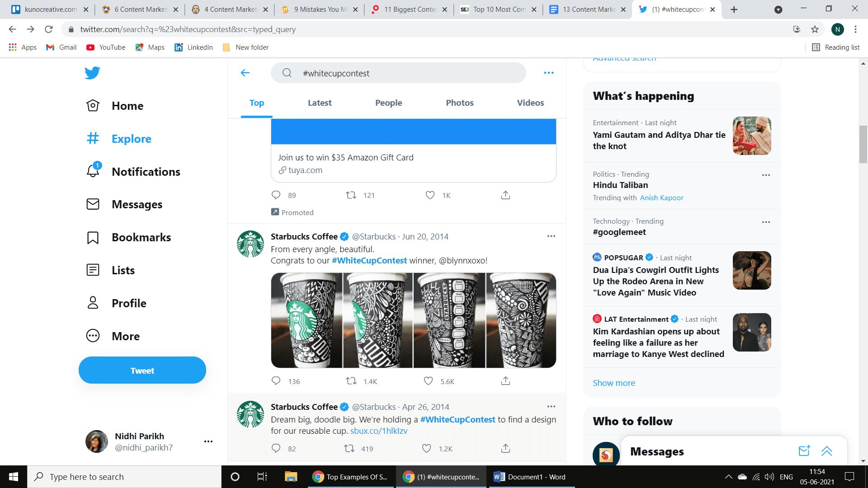Viewport: 868px width, 488px height.
Task: Like the tweet with 1.2K likes
Action: pos(426,448)
